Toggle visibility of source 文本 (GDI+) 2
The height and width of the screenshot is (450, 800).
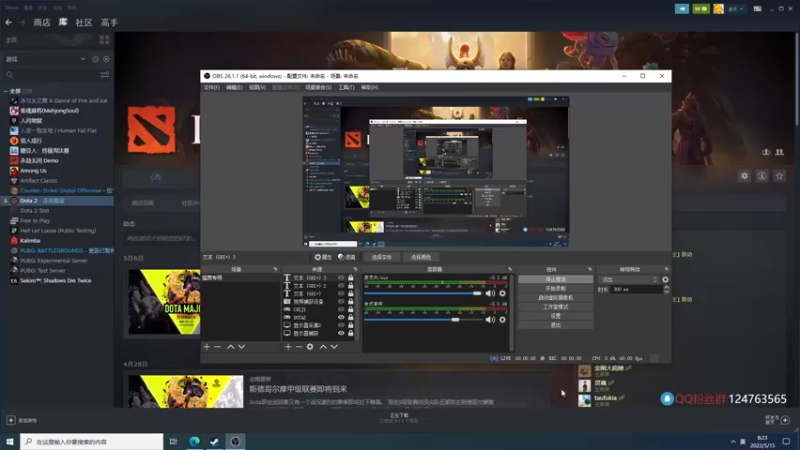click(x=341, y=286)
